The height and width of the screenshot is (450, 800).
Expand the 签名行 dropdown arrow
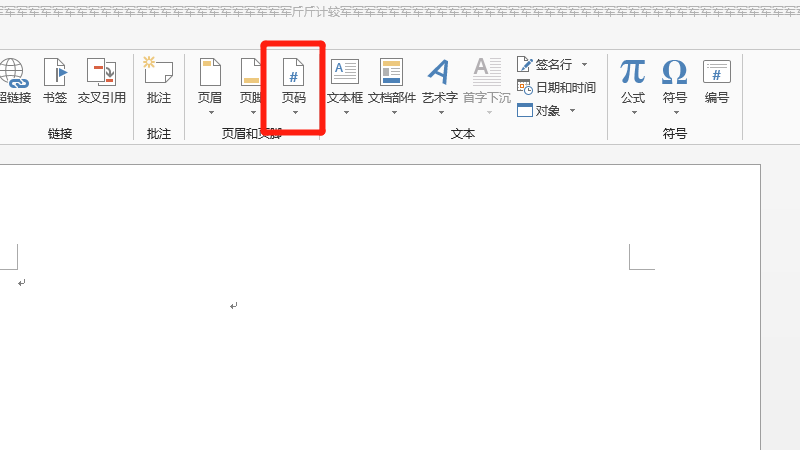pyautogui.click(x=585, y=64)
